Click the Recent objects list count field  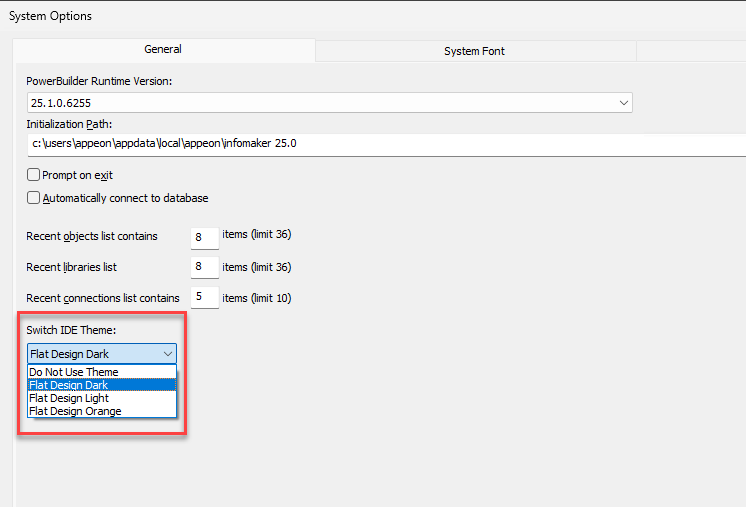[204, 237]
